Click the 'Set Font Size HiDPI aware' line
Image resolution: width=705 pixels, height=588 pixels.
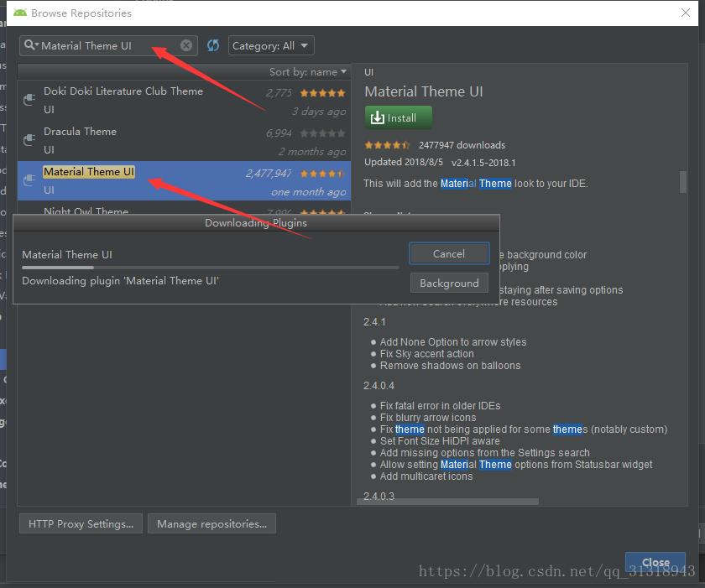click(440, 441)
